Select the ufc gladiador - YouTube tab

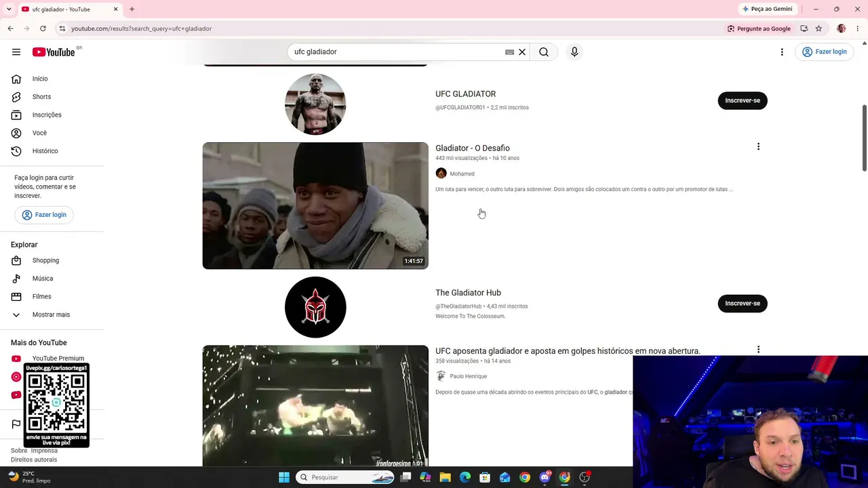70,9
